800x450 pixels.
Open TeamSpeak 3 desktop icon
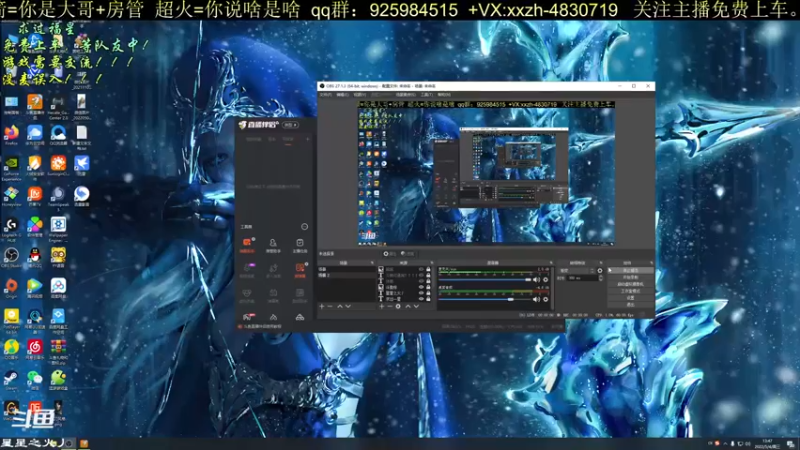[58, 197]
